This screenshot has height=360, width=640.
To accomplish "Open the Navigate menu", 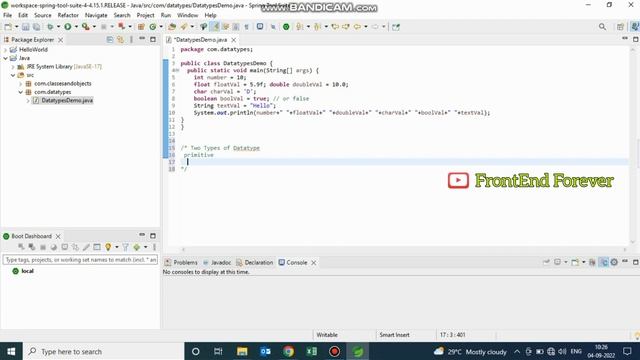I will [x=96, y=15].
